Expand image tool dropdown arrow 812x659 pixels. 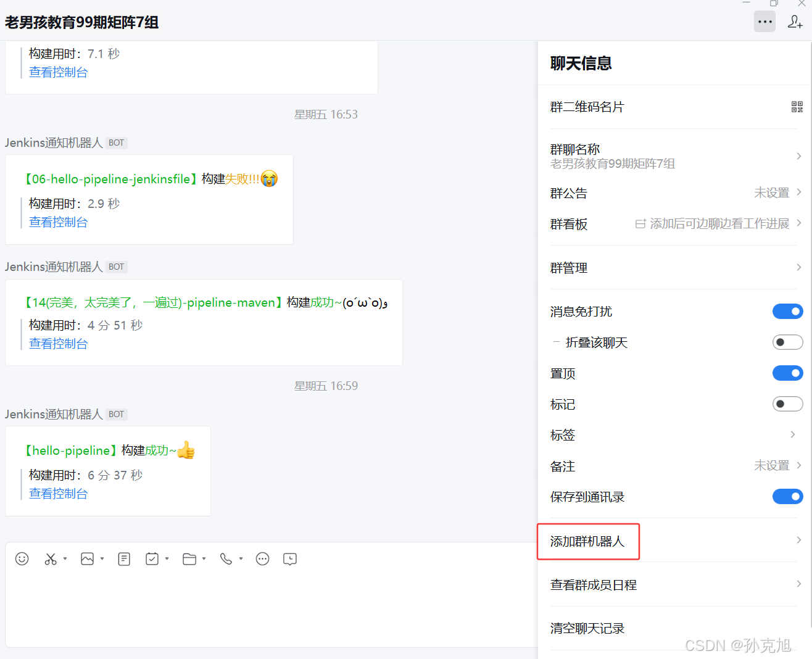coord(102,559)
